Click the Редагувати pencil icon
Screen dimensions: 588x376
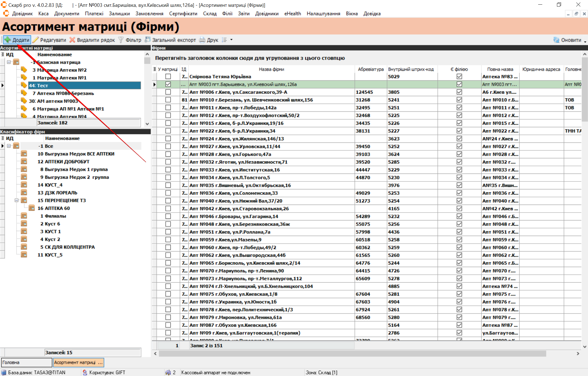(36, 40)
